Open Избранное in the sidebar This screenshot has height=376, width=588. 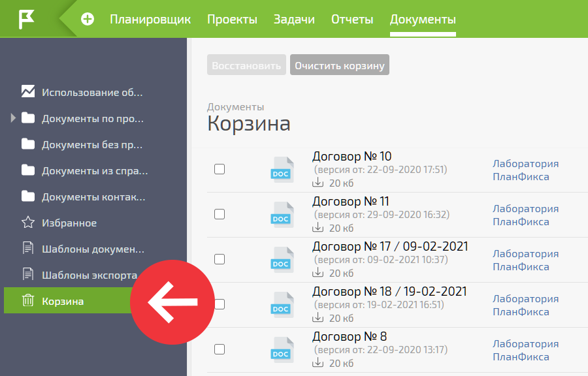69,223
